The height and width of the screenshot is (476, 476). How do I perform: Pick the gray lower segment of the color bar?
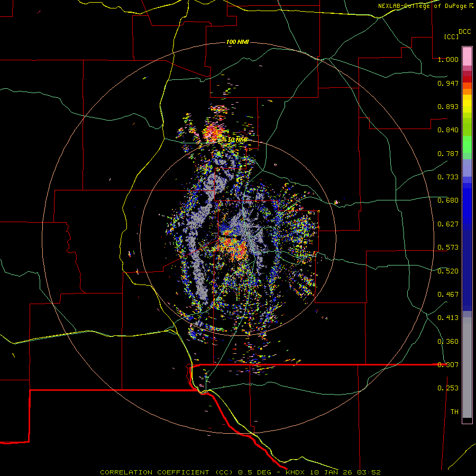click(x=467, y=368)
